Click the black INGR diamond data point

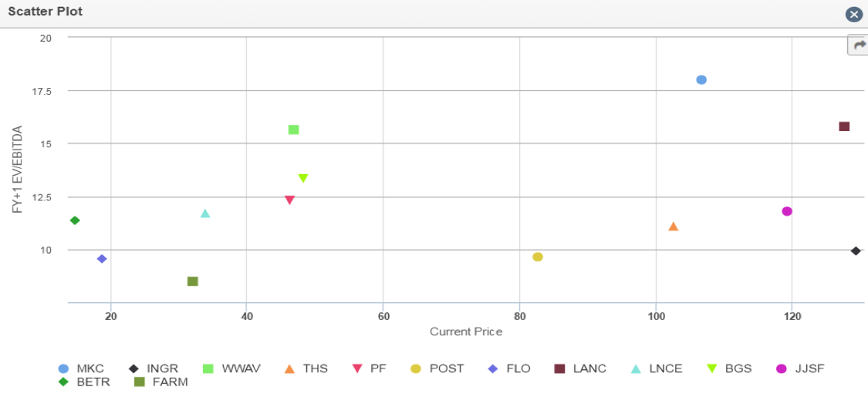pos(856,251)
